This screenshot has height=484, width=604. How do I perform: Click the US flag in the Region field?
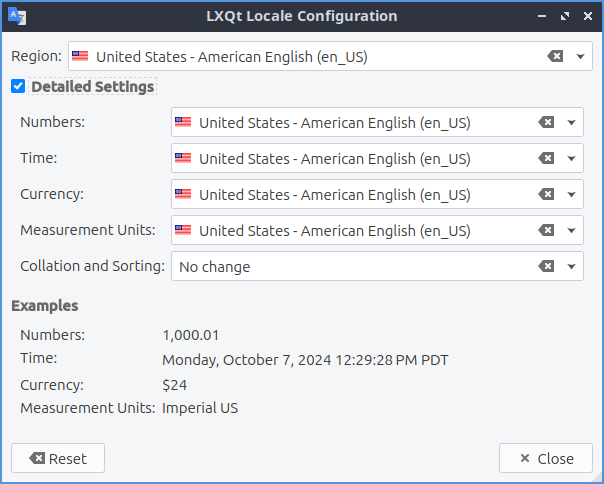(x=80, y=57)
